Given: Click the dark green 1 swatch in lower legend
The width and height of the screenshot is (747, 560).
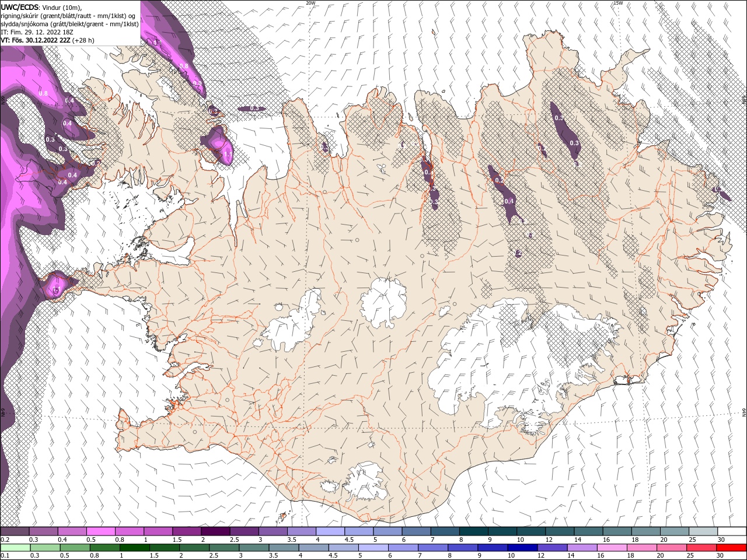Looking at the screenshot, I should coord(134,547).
